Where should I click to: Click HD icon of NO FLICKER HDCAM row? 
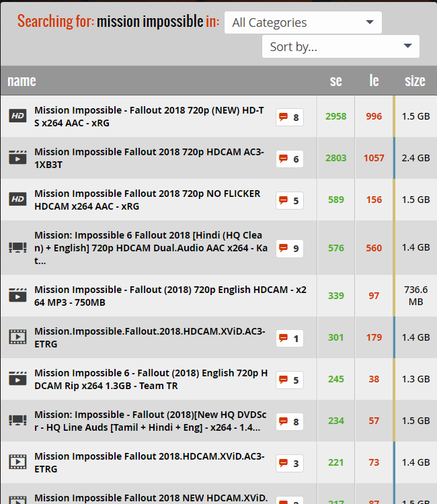(x=17, y=200)
